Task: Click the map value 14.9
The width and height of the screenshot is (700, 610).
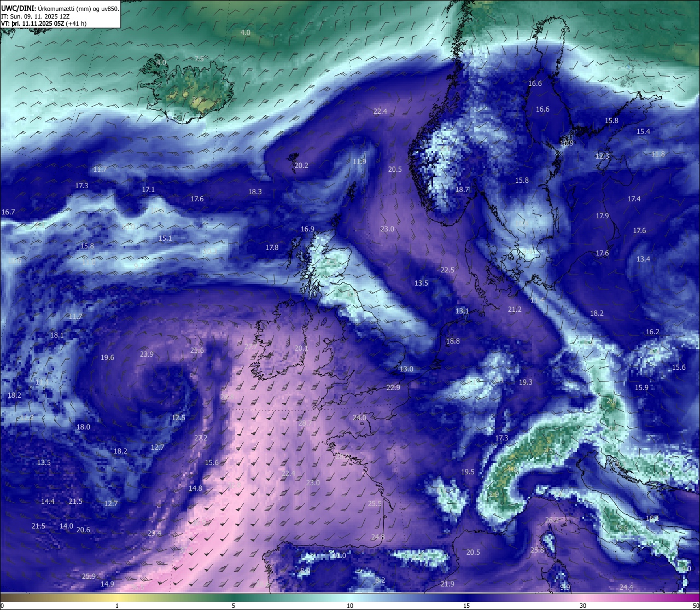Action: click(107, 584)
